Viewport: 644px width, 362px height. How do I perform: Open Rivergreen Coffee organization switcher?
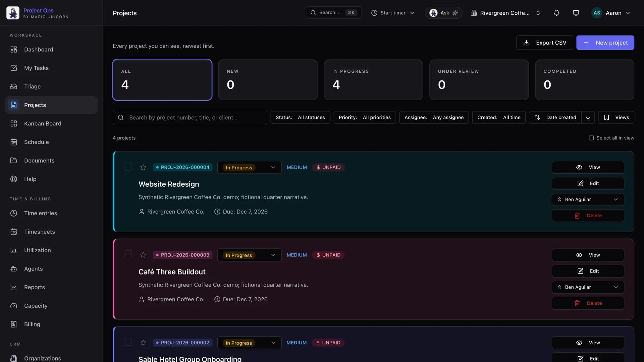[505, 13]
